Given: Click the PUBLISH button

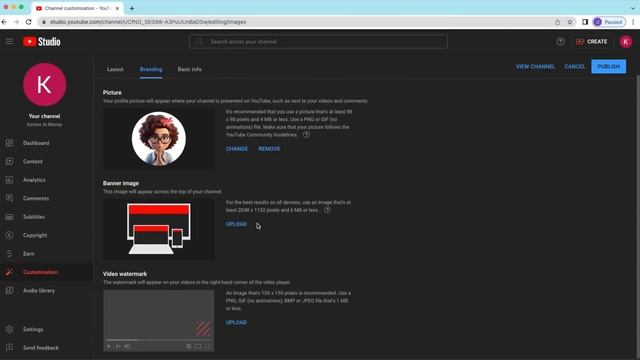Looking at the screenshot, I should (x=609, y=67).
